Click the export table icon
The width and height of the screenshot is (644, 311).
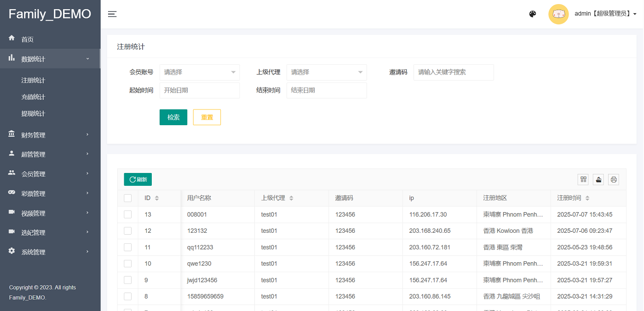(x=598, y=179)
